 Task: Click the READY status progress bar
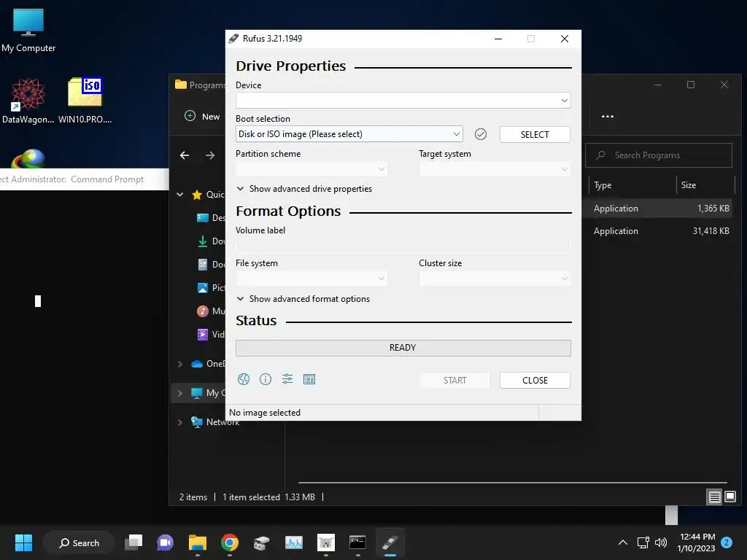(403, 348)
